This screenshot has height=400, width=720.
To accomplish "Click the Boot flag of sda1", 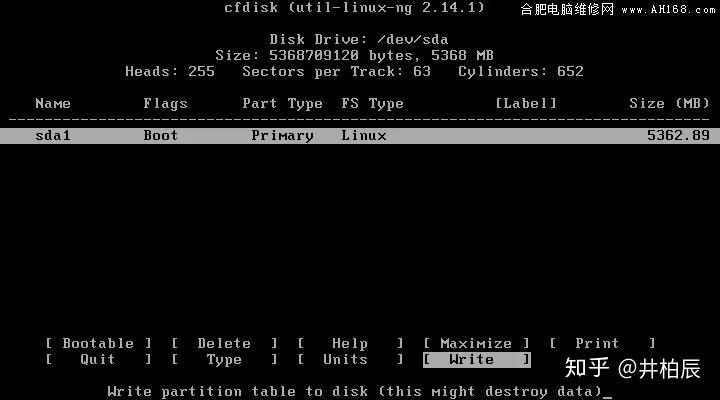I will coord(161,135).
